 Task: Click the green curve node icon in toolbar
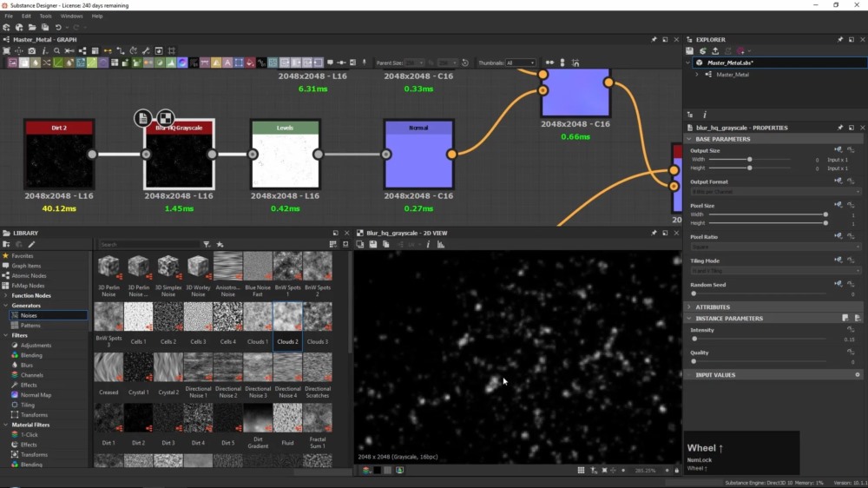coord(58,63)
